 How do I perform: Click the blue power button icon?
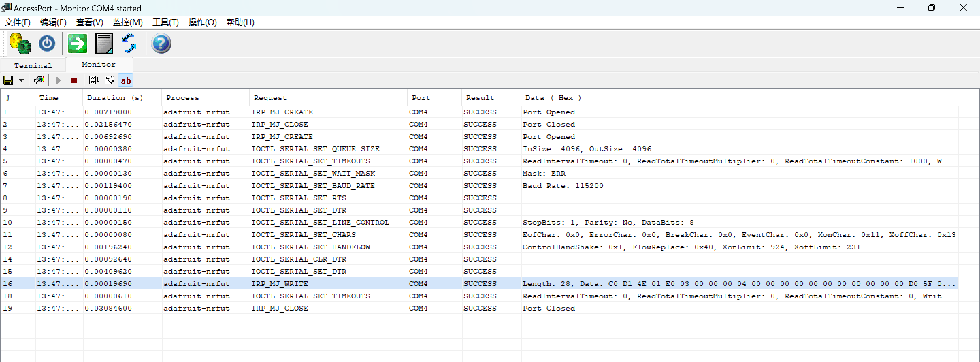click(47, 43)
